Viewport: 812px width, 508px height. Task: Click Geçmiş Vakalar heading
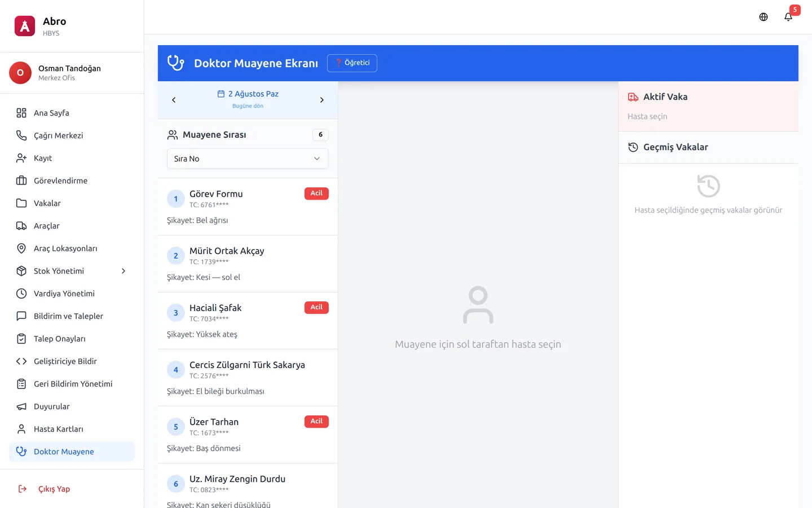click(676, 147)
